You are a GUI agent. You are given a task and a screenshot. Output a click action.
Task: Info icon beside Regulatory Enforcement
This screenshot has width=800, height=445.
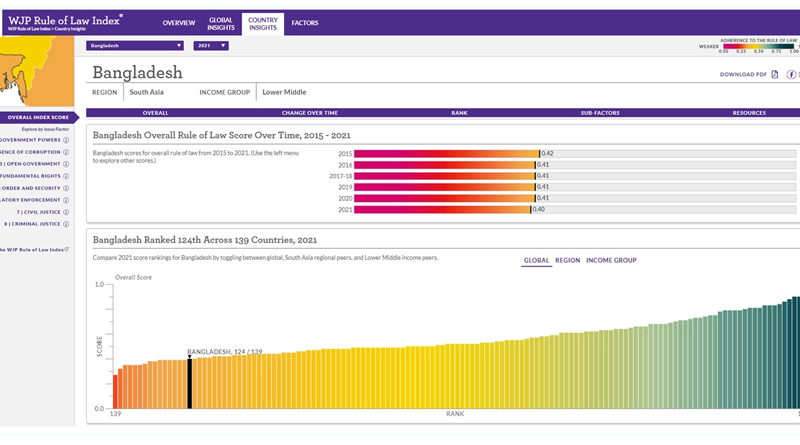[x=66, y=200]
